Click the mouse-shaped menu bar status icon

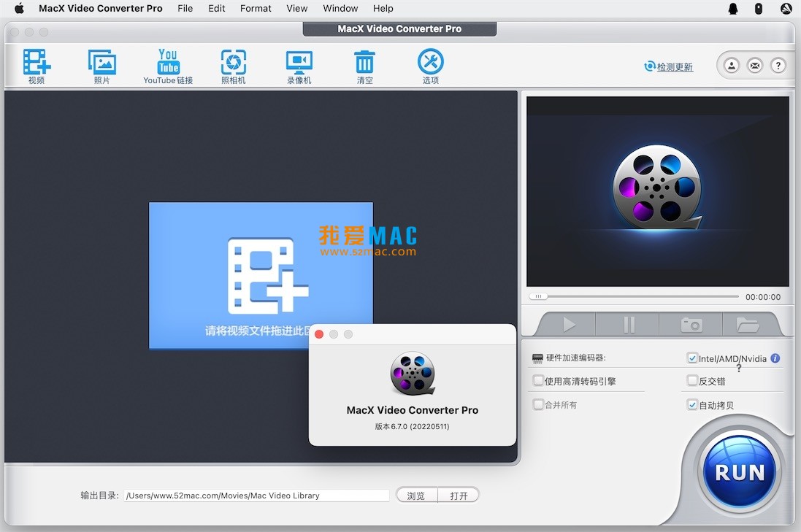click(759, 8)
